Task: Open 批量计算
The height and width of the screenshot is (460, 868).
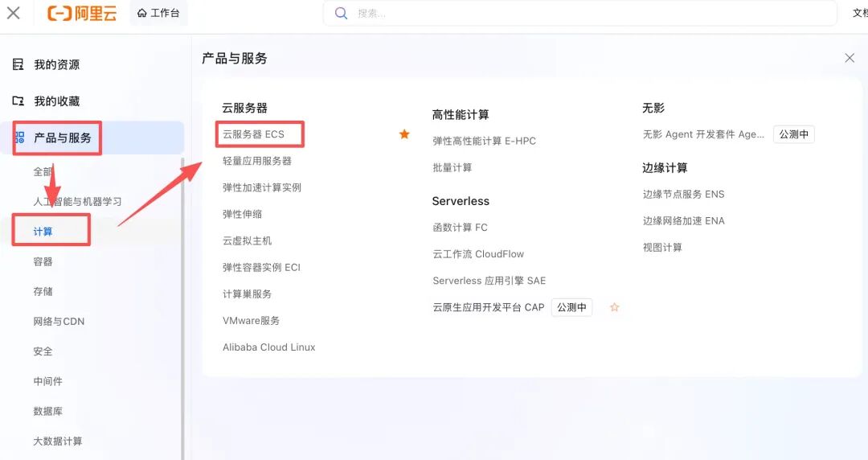Action: click(452, 167)
